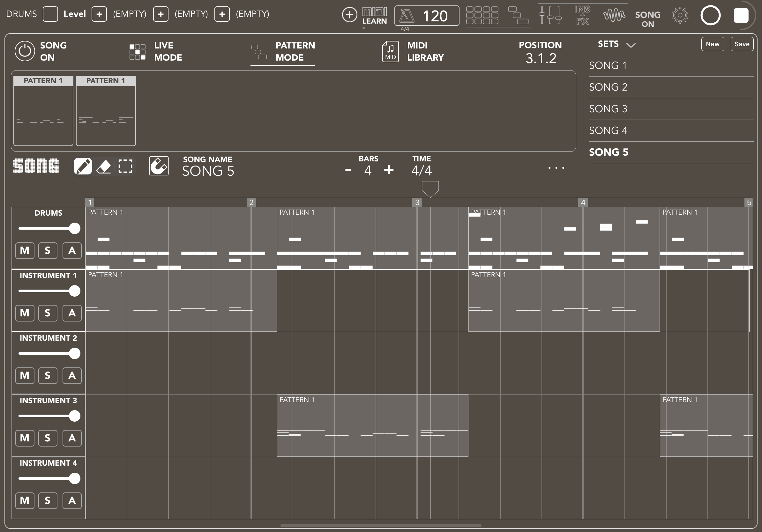Image resolution: width=762 pixels, height=532 pixels.
Task: Open the pads grid view icon
Action: tap(482, 15)
